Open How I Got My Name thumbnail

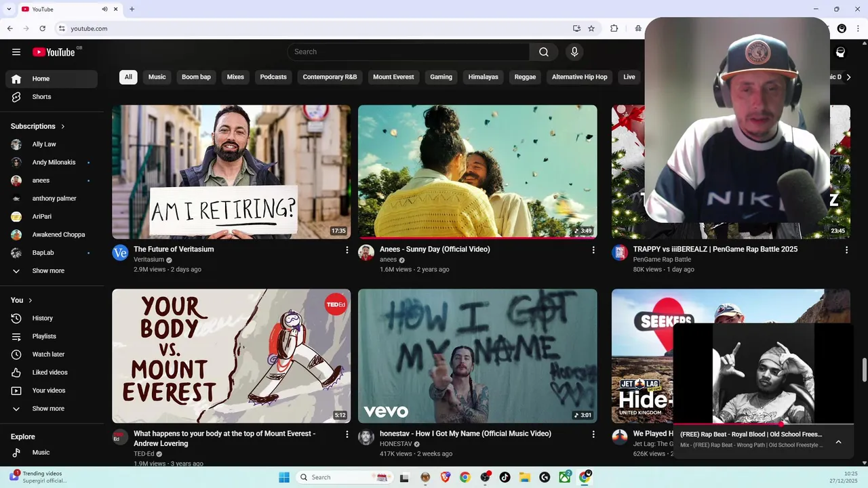pyautogui.click(x=477, y=356)
